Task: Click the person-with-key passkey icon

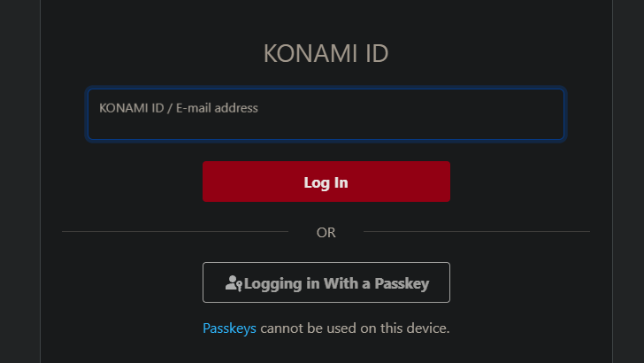Action: tap(234, 284)
